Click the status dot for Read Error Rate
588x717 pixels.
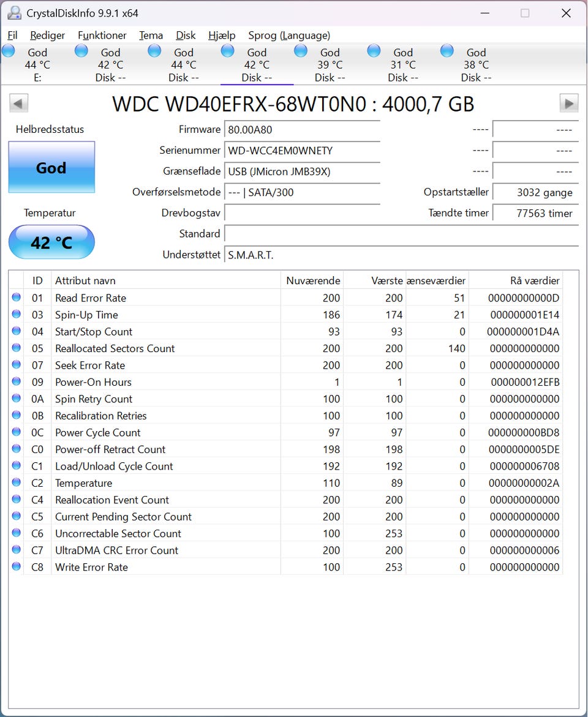click(17, 297)
